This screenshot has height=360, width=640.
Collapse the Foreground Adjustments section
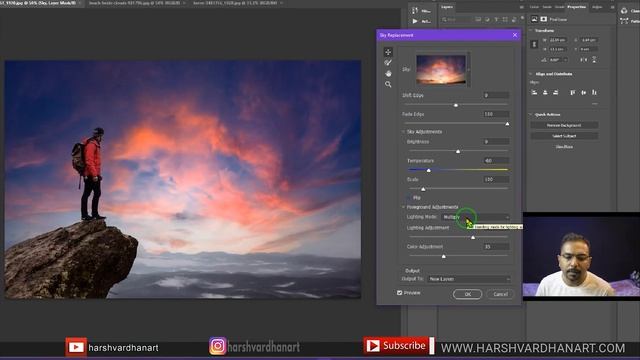click(x=403, y=207)
